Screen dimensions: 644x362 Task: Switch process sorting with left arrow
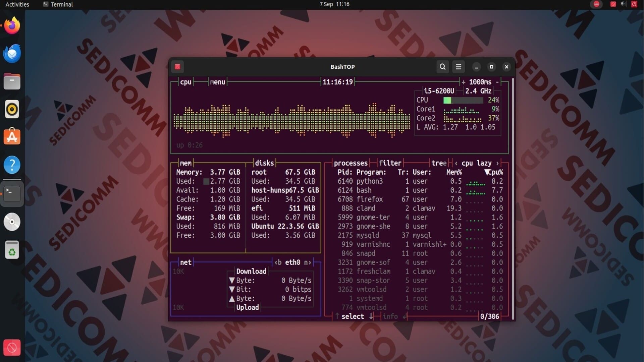click(x=456, y=163)
